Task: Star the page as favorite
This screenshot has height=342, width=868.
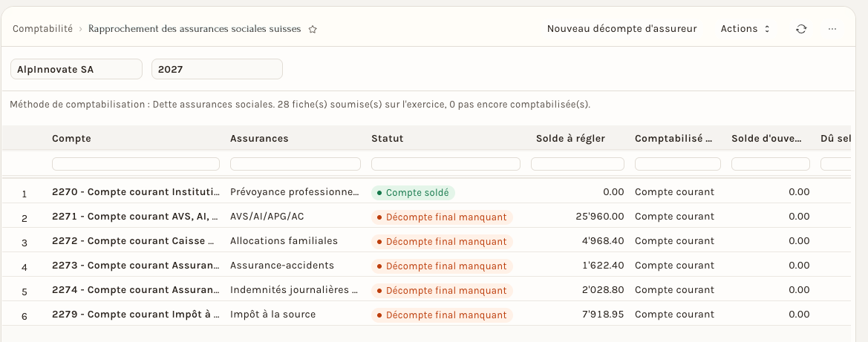Action: pos(312,30)
